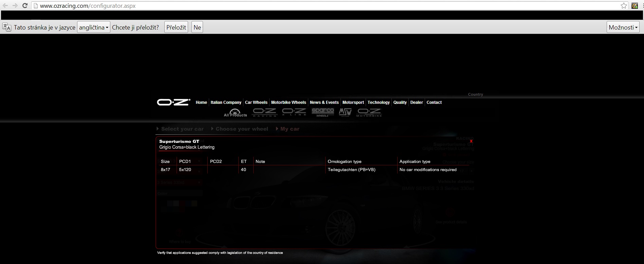Go back with the browser back arrow

pyautogui.click(x=5, y=6)
